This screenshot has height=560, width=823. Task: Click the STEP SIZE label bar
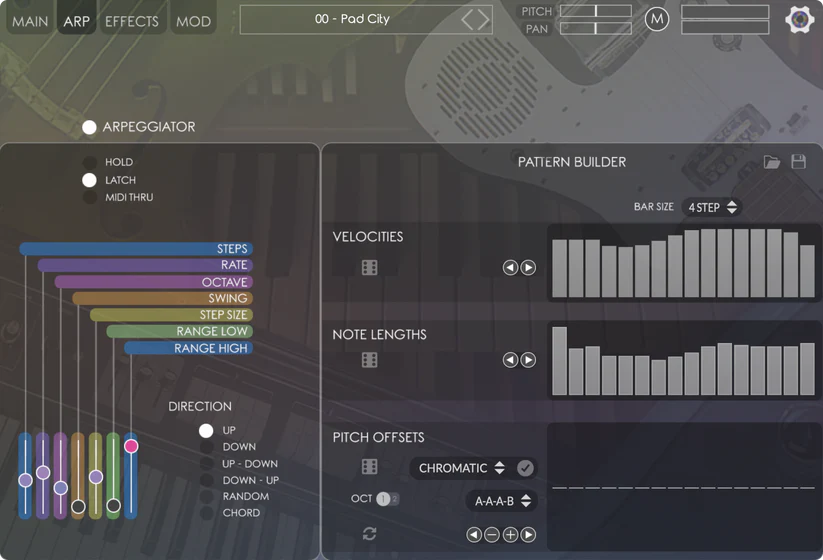coord(172,315)
